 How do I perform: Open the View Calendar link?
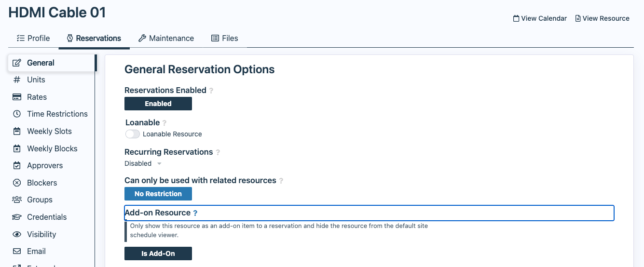click(540, 18)
